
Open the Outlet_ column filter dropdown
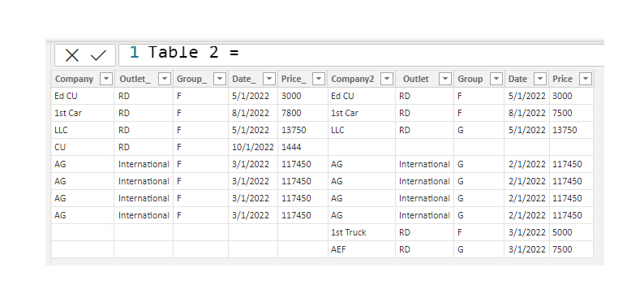pos(165,79)
